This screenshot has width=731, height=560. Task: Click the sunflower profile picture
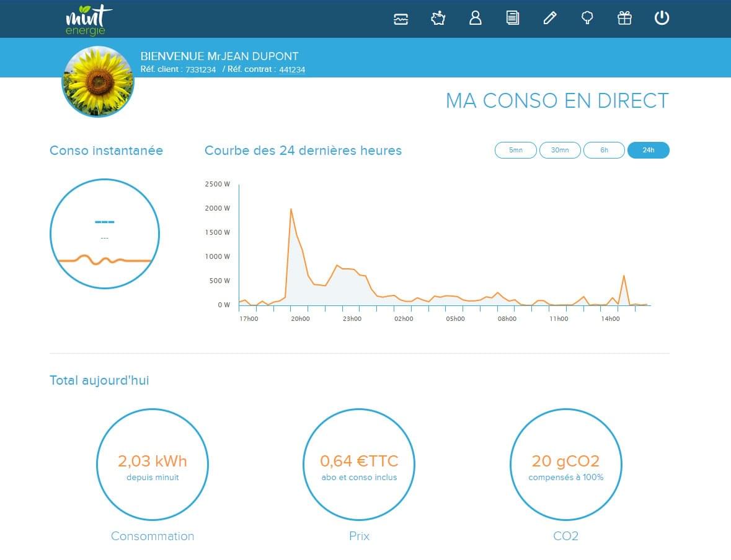pos(98,82)
